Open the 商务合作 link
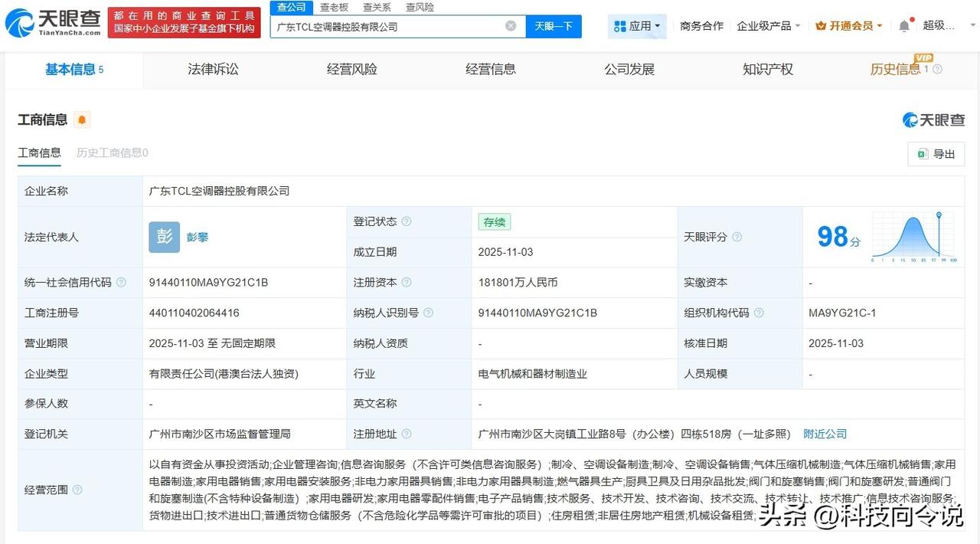This screenshot has width=980, height=544. (701, 26)
